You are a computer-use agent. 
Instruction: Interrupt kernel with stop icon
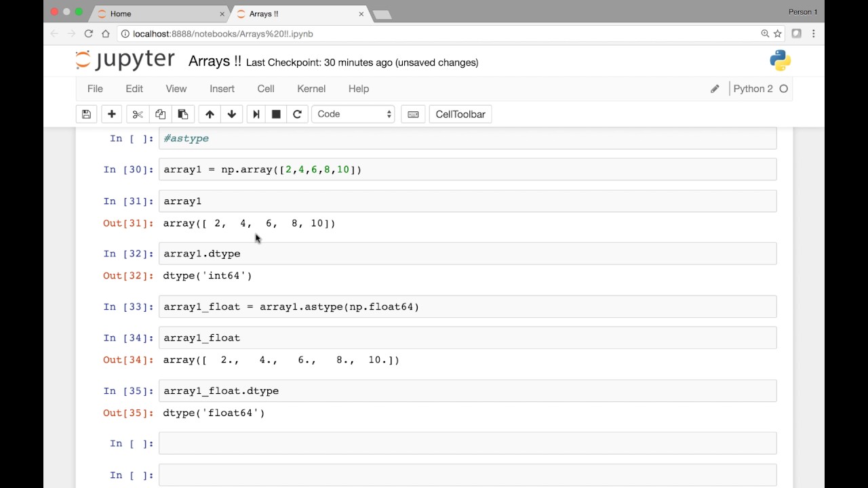tap(276, 114)
